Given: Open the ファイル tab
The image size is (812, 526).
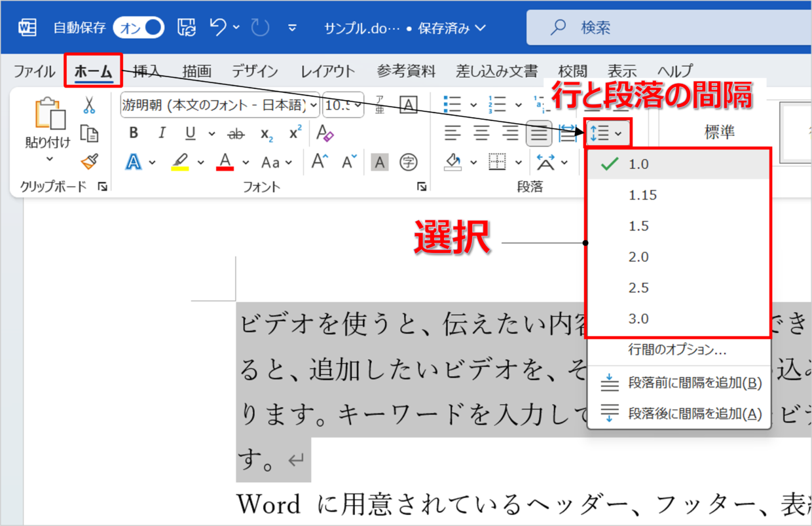Looking at the screenshot, I should coord(34,71).
